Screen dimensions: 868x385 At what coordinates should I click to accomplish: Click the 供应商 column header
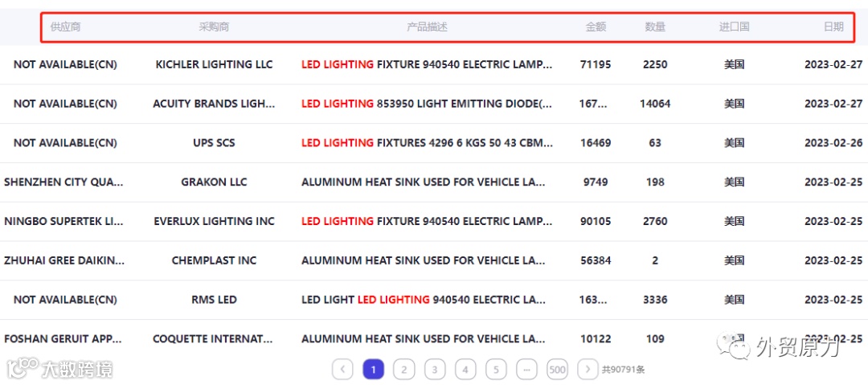coord(65,27)
